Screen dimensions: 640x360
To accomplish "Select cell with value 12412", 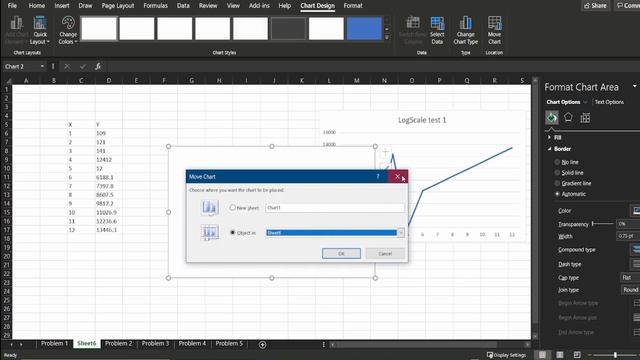I will click(108, 160).
